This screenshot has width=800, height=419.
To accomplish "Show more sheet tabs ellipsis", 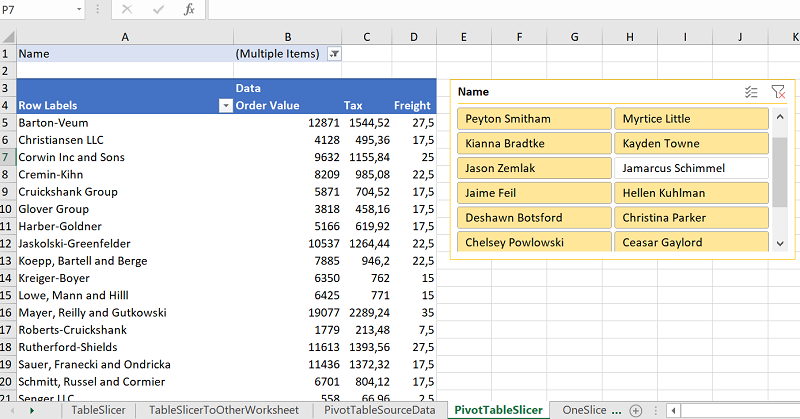I will [616, 410].
